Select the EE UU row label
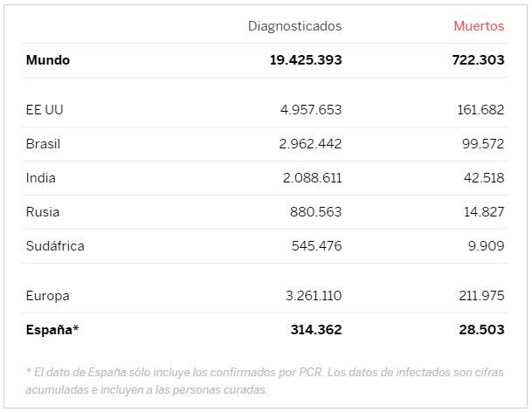Image resolution: width=532 pixels, height=412 pixels. 45,110
